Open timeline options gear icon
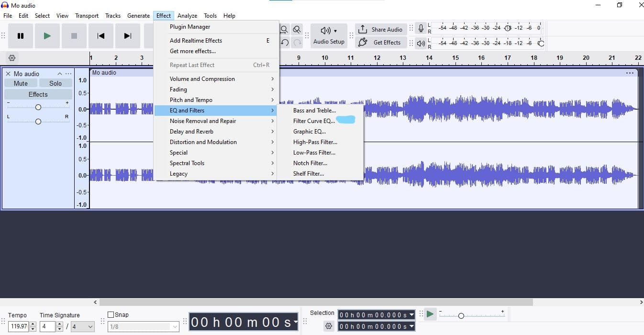Screen dimensions: 644x335 (12, 58)
